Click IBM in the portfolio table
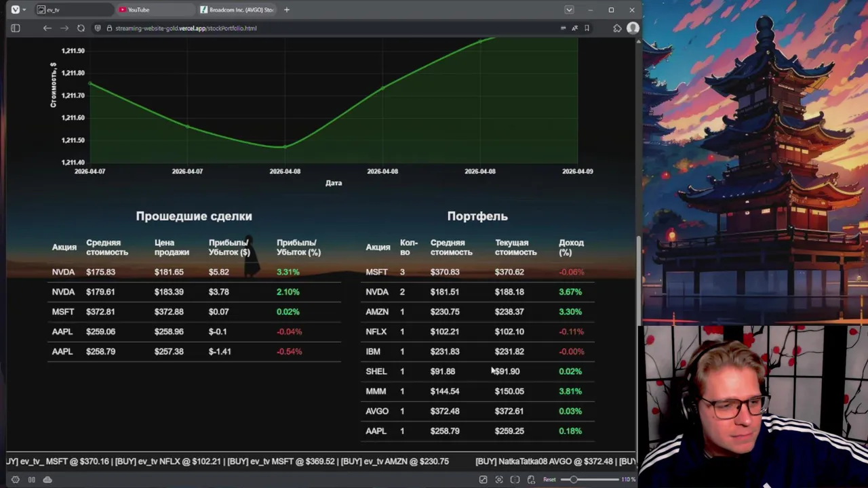Screen dimensions: 868x488 373,351
